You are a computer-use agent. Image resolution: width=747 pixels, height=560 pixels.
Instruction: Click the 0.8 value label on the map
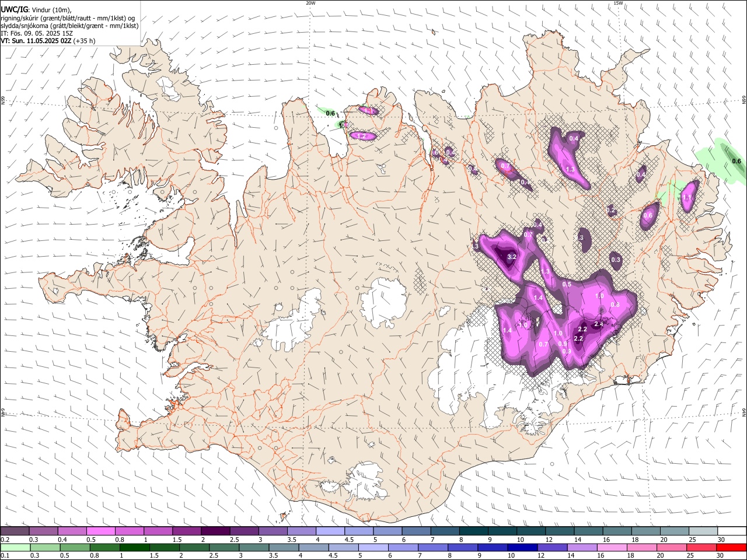point(615,304)
